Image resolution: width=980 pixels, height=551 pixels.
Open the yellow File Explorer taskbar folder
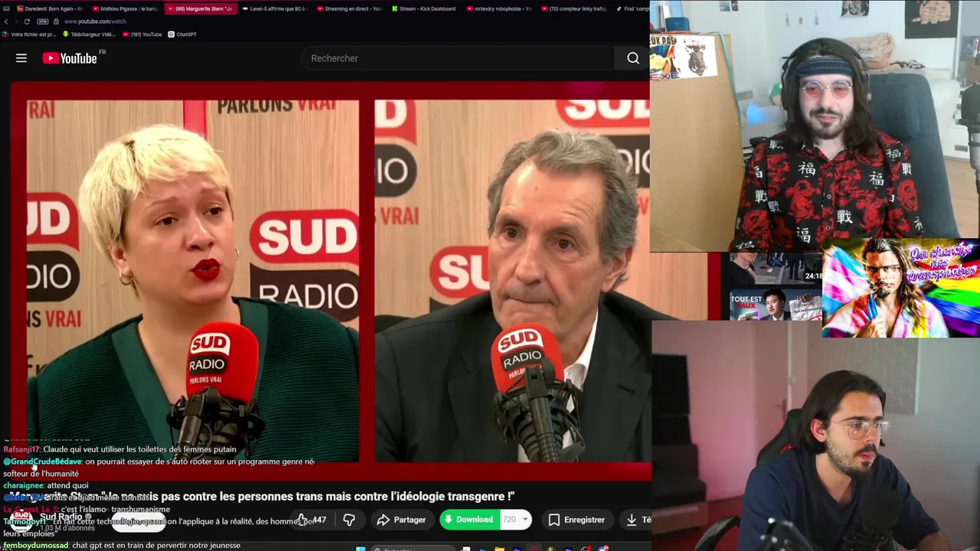point(499,548)
